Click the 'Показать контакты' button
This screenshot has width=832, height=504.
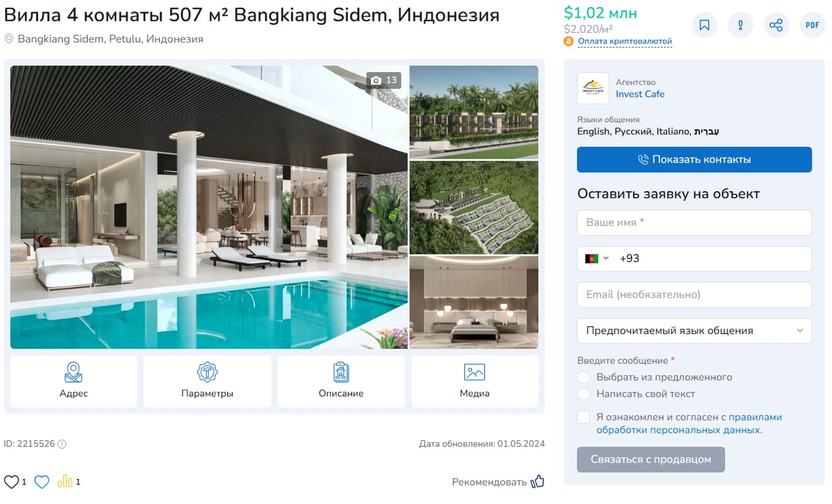(x=694, y=159)
